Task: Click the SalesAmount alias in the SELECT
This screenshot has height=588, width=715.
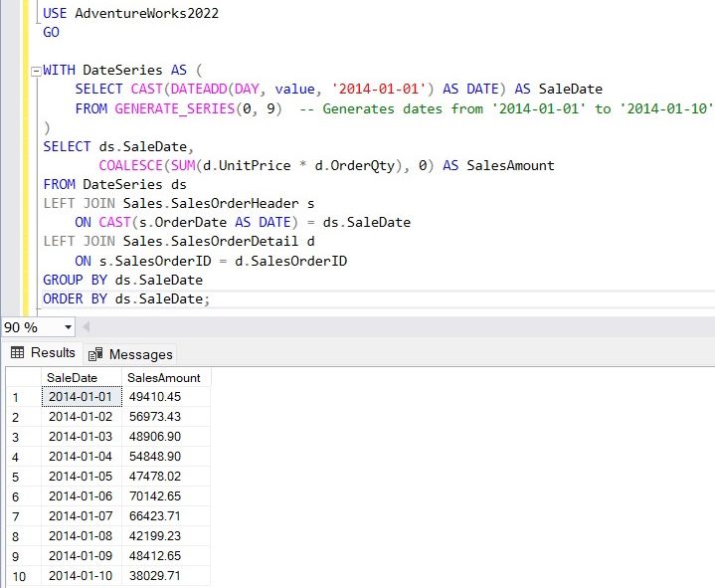Action: pyautogui.click(x=511, y=165)
